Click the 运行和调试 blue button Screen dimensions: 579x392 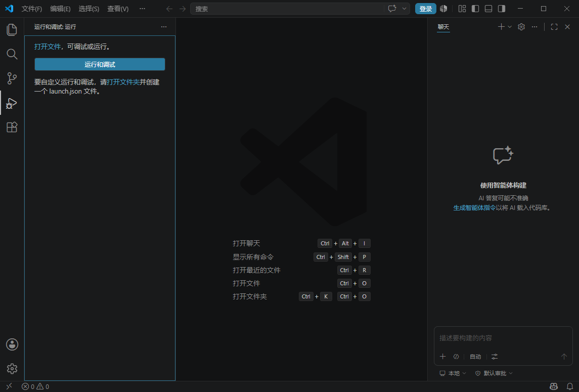point(100,64)
